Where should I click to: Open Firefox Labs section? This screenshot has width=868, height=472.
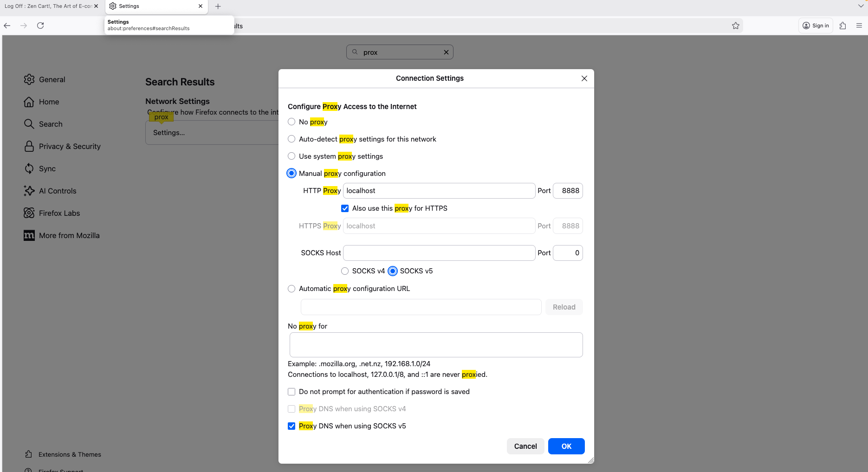[x=59, y=213]
